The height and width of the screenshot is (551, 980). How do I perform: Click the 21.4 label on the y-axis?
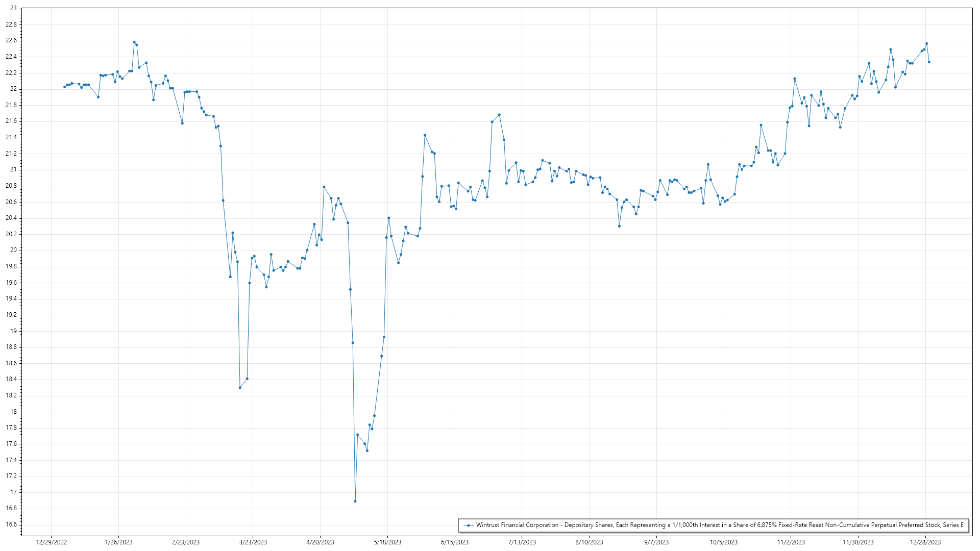coord(11,137)
